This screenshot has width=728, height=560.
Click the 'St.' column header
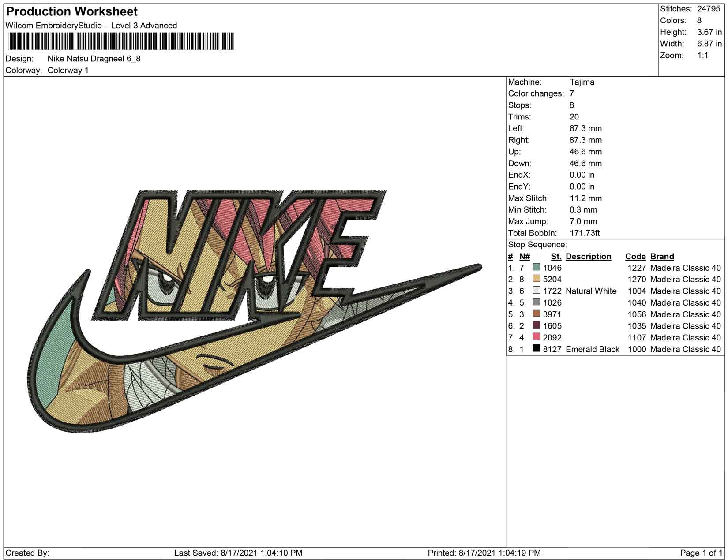point(556,257)
